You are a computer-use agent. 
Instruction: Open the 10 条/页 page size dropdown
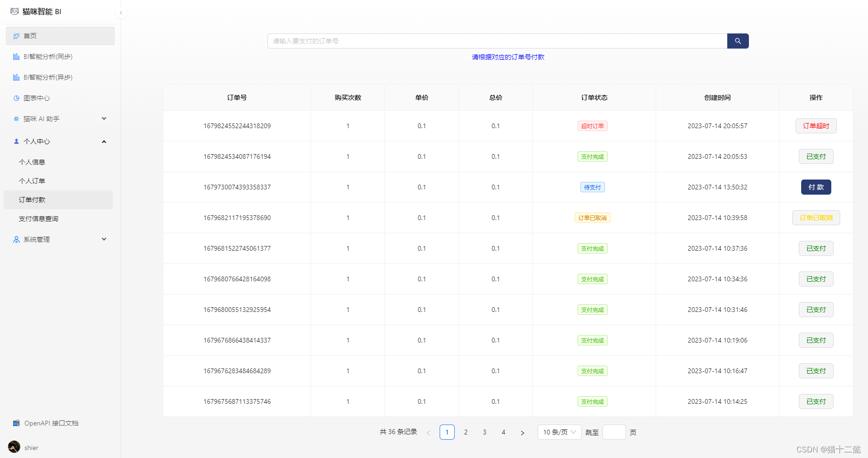(x=559, y=432)
